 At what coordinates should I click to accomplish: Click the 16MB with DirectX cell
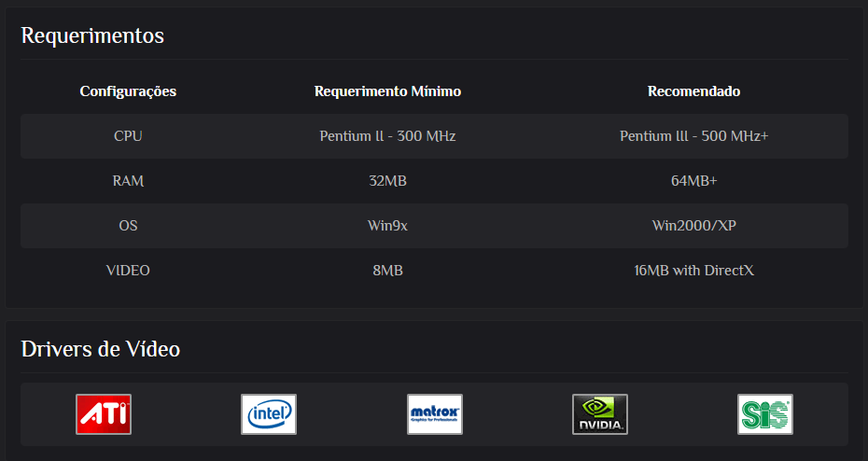coord(693,271)
